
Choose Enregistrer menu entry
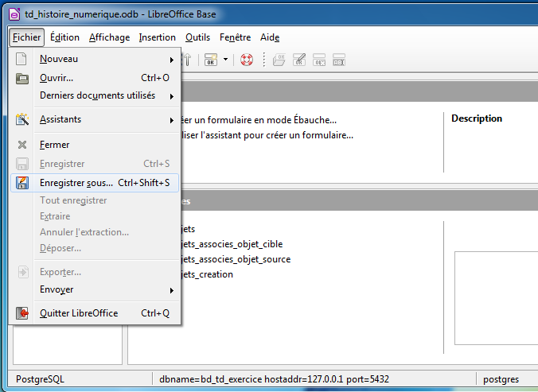coord(95,164)
